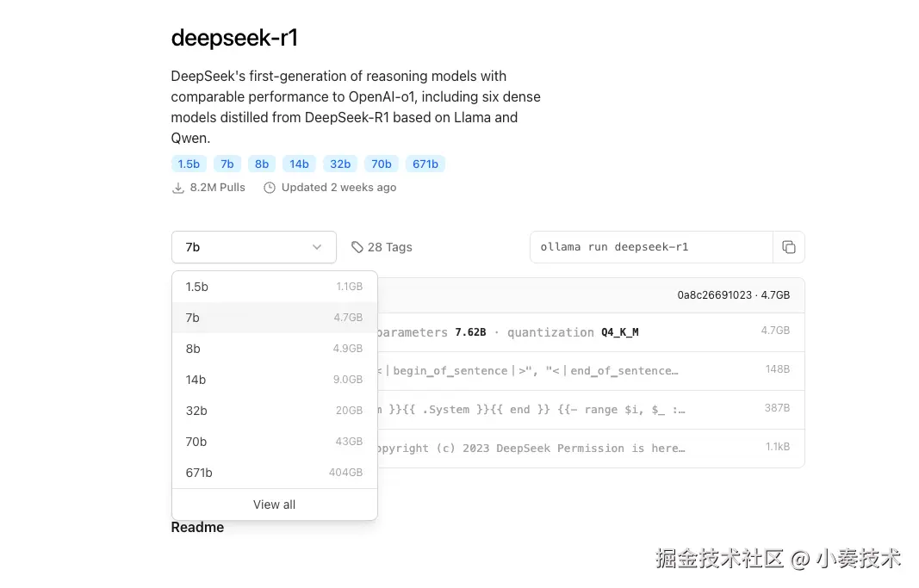Viewport: 919px width, 588px height.
Task: Click the 2023 DeepSeek license row
Action: [591, 448]
